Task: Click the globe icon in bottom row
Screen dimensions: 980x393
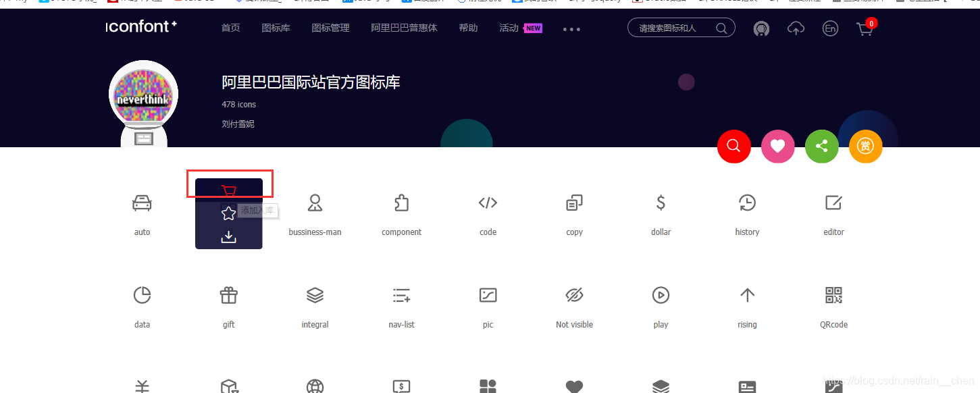Action: click(315, 386)
